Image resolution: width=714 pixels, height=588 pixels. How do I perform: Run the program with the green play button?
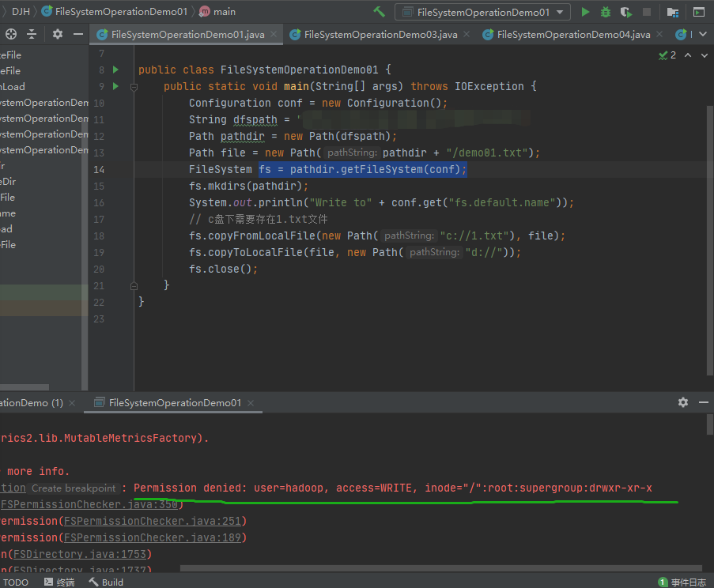click(x=585, y=13)
